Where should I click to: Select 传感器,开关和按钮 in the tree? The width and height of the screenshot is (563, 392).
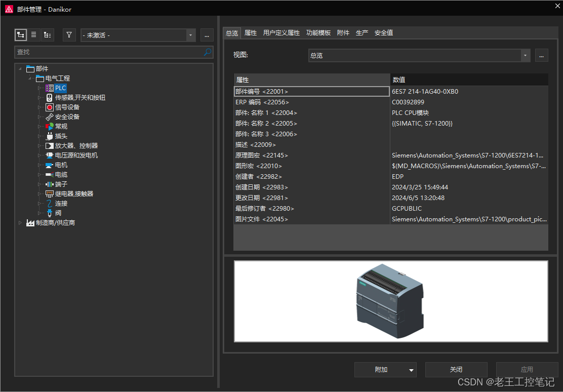click(x=80, y=98)
